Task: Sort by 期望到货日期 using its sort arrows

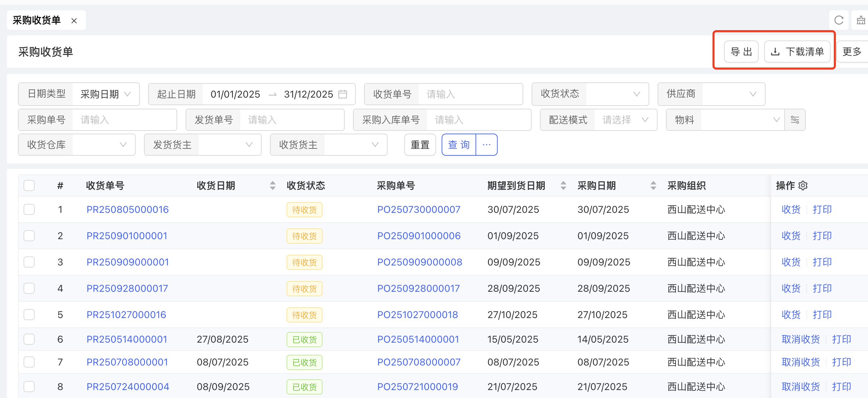Action: (x=563, y=186)
